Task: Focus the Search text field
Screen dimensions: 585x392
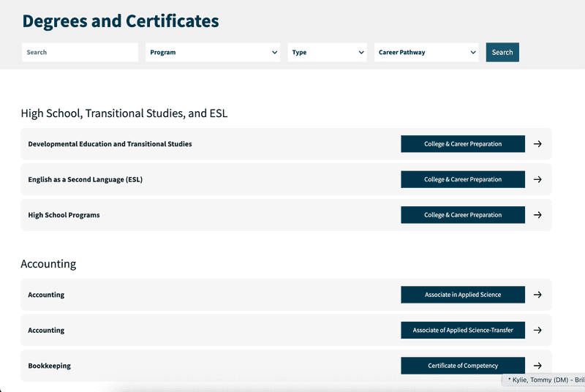Action: point(80,52)
